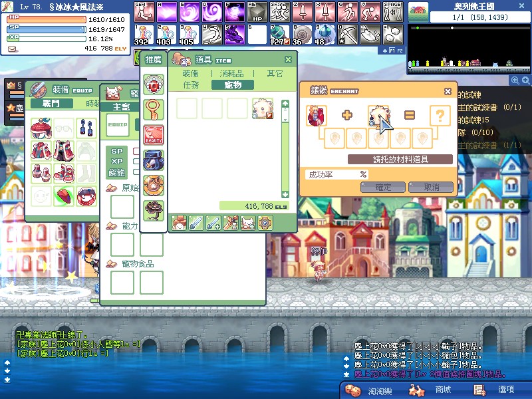The image size is (532, 399).
Task: Open the 商城 shop button
Action: coord(431,390)
